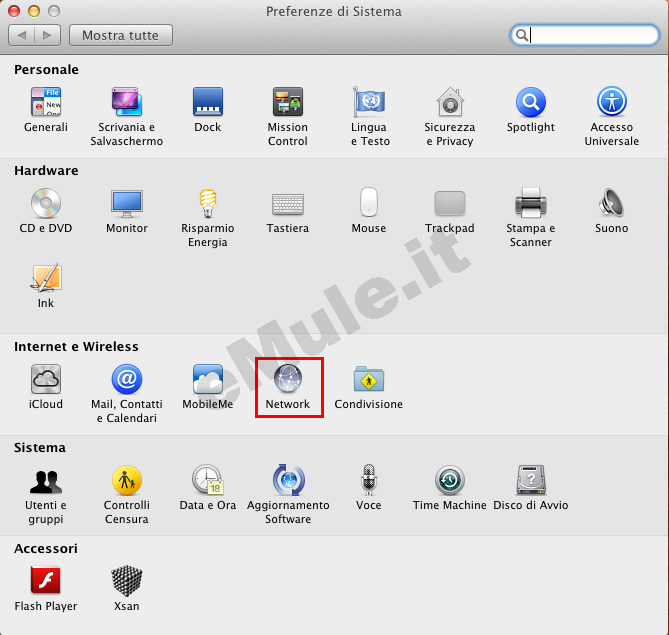Go forward with the right arrow button
The width and height of the screenshot is (669, 635).
point(47,35)
